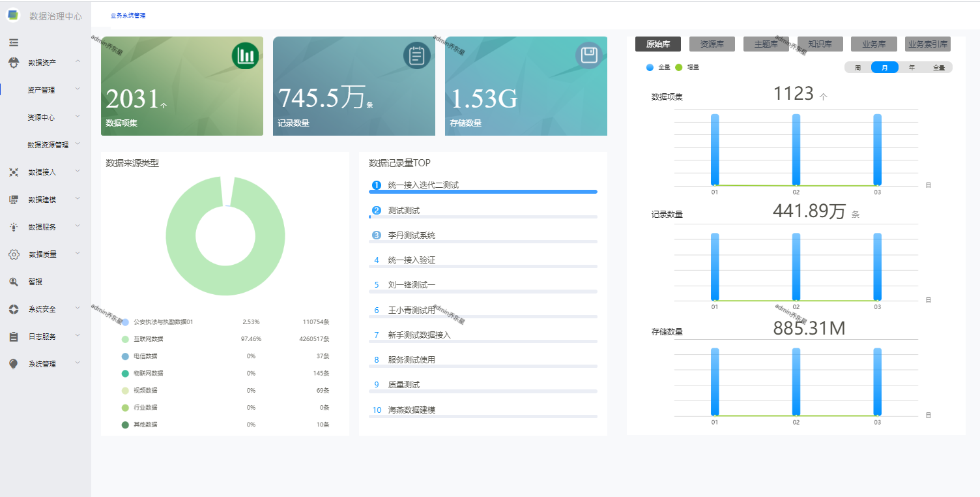Open the 日志服务 menu label
Image resolution: width=980 pixels, height=497 pixels.
coord(42,337)
